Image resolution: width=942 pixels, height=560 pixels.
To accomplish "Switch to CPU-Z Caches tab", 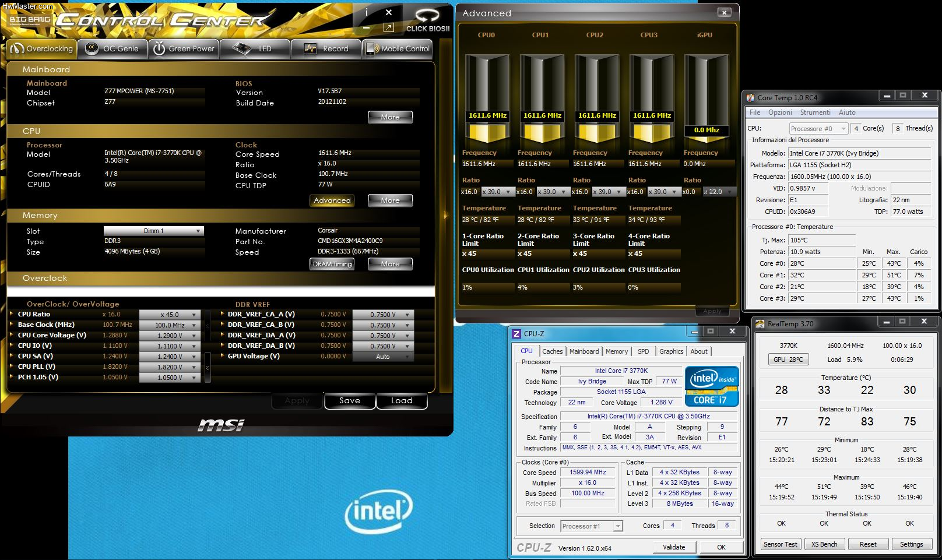I will (x=553, y=351).
